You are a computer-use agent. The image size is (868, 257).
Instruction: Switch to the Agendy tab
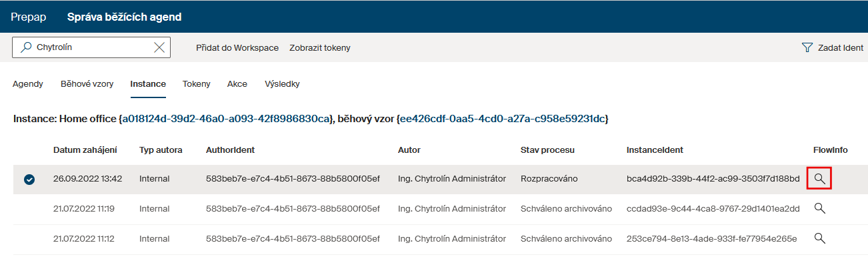[28, 84]
